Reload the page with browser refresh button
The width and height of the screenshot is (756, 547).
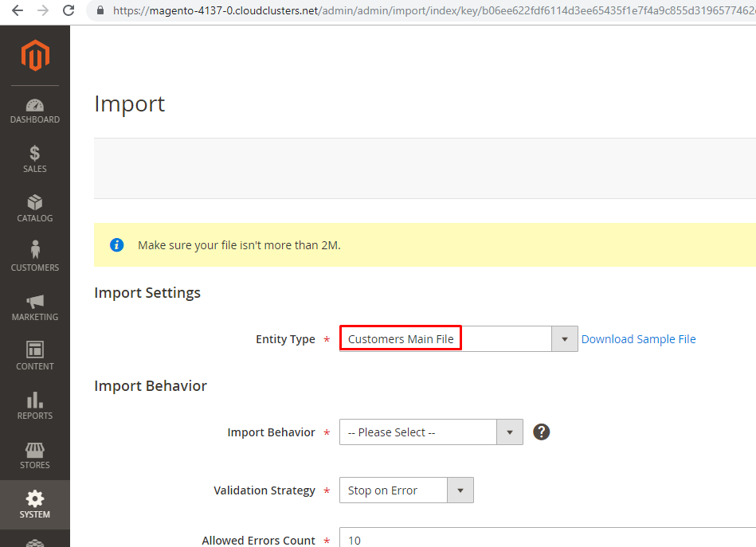(69, 11)
